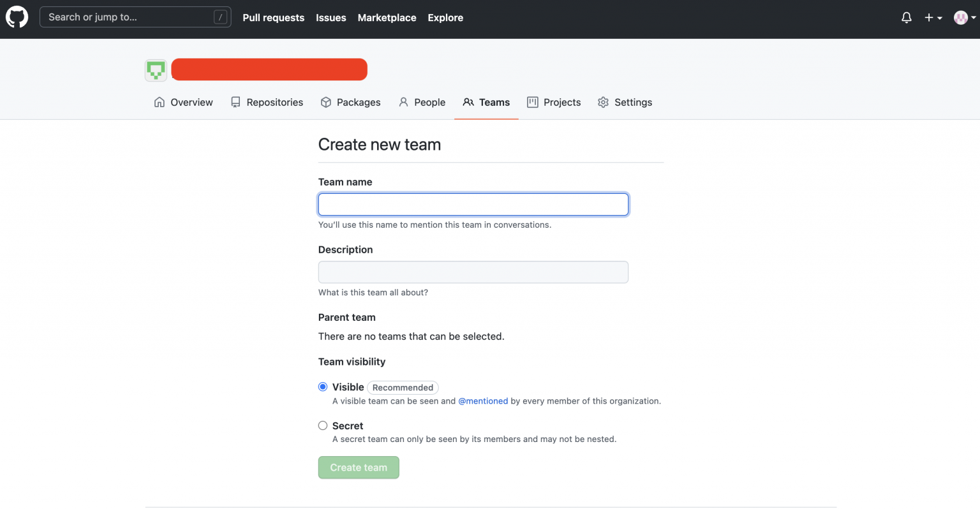This screenshot has width=980, height=509.
Task: Click the organization avatar image
Action: 155,70
